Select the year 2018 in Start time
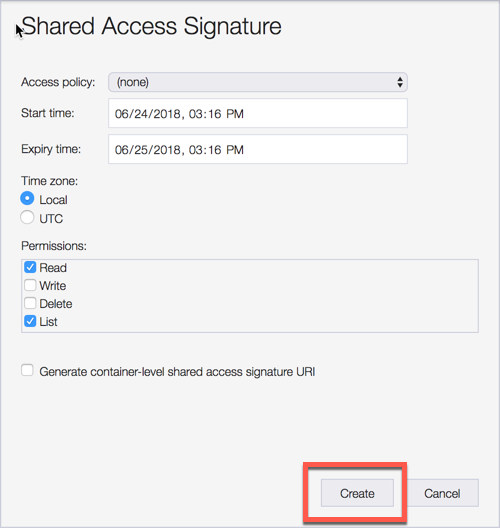 coord(167,114)
